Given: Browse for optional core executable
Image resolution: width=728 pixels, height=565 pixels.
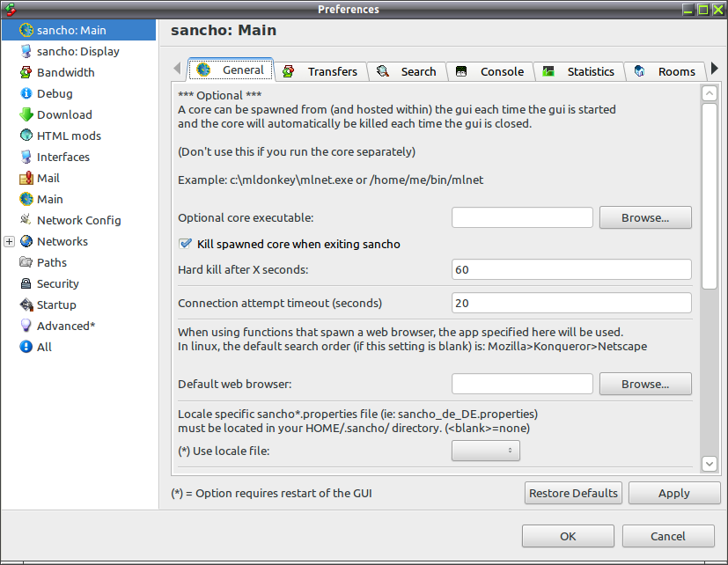Looking at the screenshot, I should coord(645,217).
